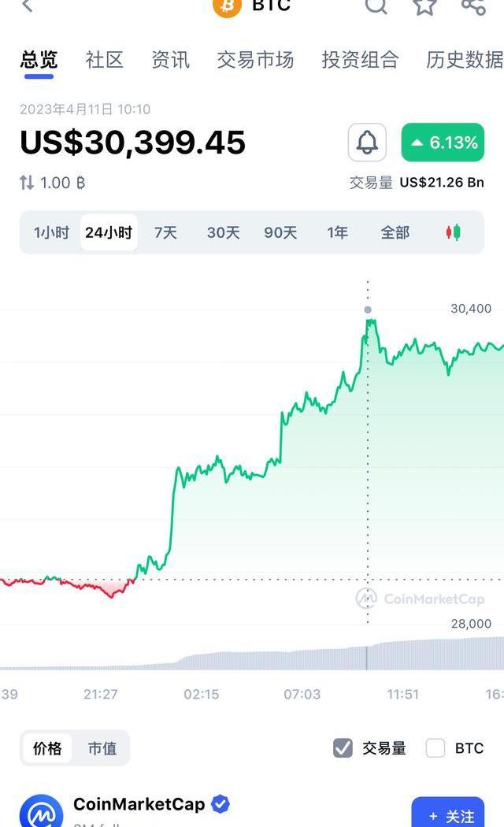Open the CoinMarketCap profile avatar
Viewport: 504px width, 827px height.
(41, 811)
